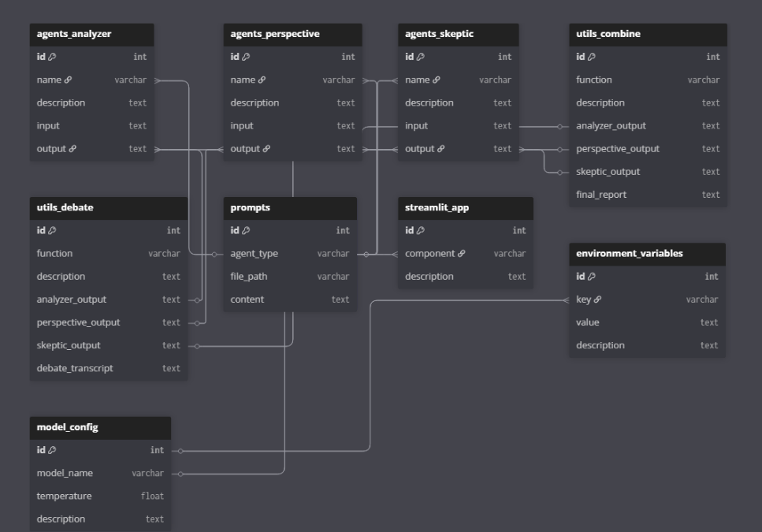Click the link icon next to agents_perspective name
The height and width of the screenshot is (532, 762).
262,80
